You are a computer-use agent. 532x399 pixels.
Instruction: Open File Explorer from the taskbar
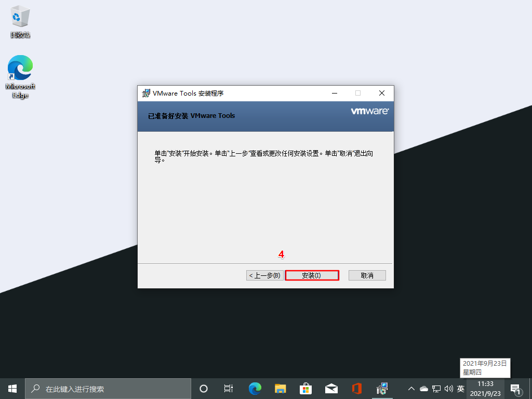(280, 388)
